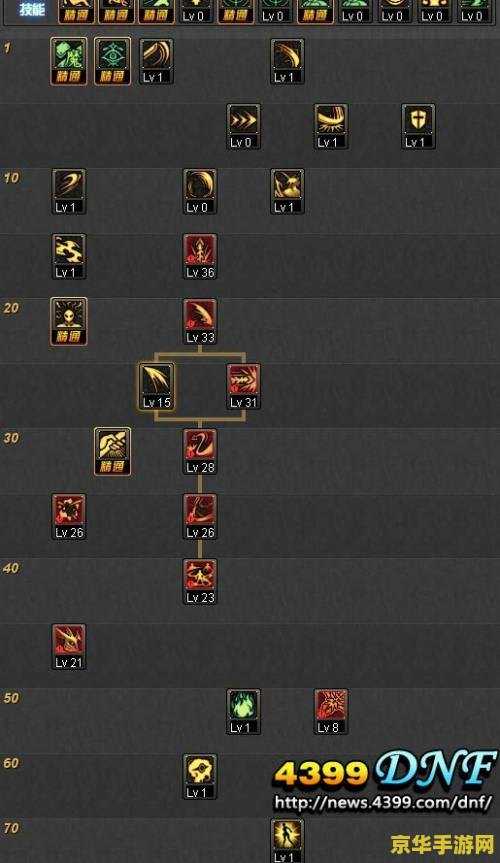
Task: Select the red skill icon at Lv 23
Action: tap(200, 582)
